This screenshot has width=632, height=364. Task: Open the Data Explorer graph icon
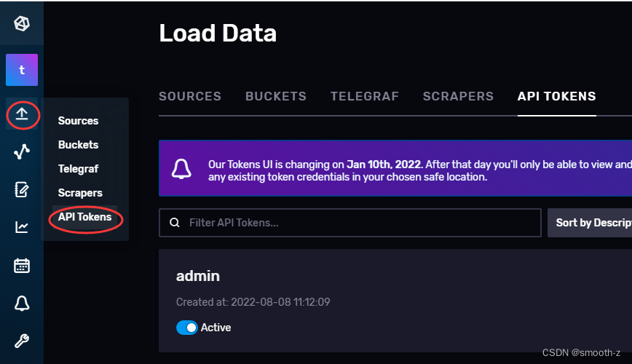tap(22, 151)
